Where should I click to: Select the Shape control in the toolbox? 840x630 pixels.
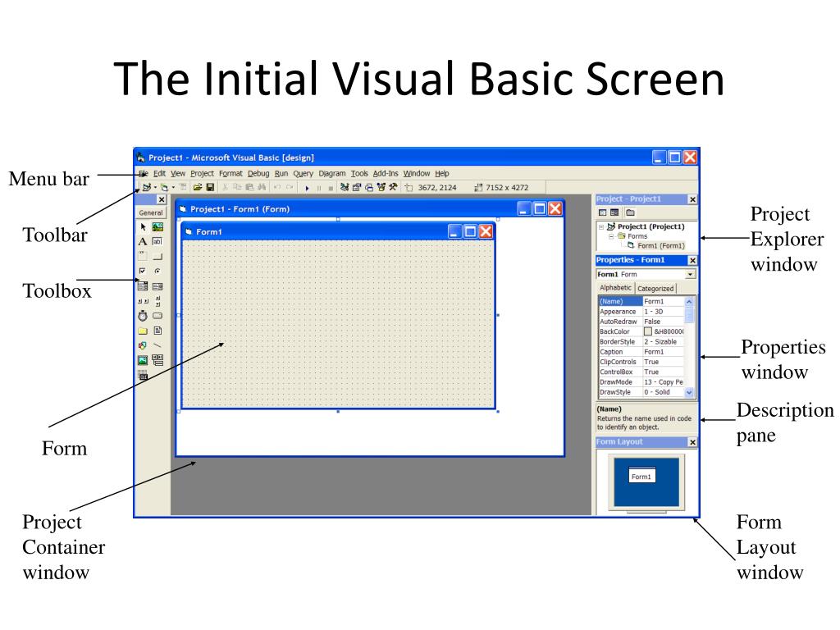click(x=143, y=345)
